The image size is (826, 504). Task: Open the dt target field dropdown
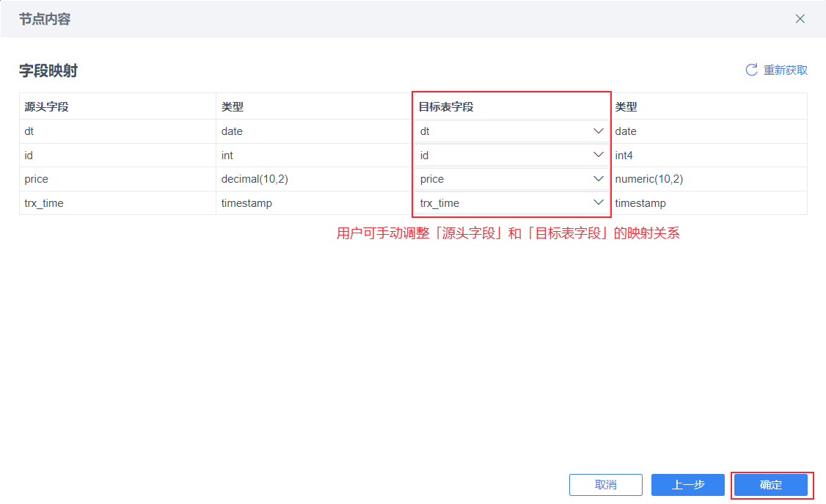tap(511, 131)
